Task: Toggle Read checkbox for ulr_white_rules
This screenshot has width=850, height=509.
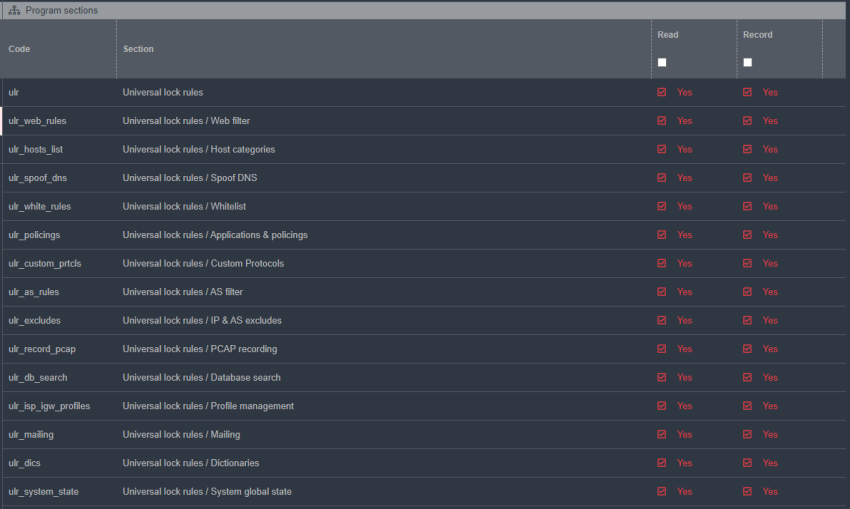Action: tap(662, 206)
